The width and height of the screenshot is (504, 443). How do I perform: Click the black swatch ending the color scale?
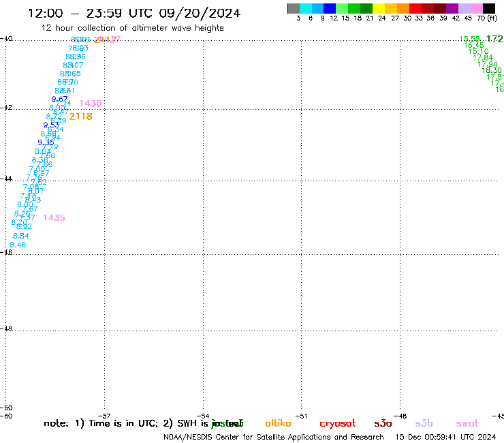coord(488,8)
